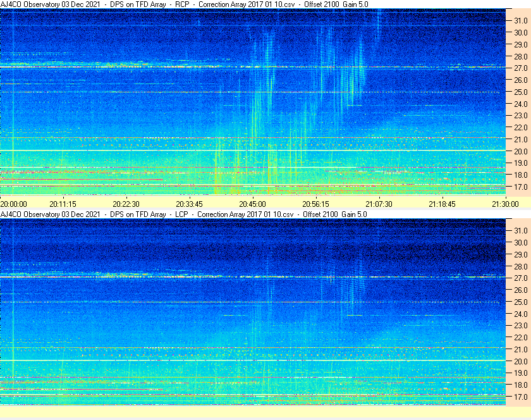531x420 pixels.
Task: Click the 21:18:45 time axis label
Action: (x=442, y=204)
